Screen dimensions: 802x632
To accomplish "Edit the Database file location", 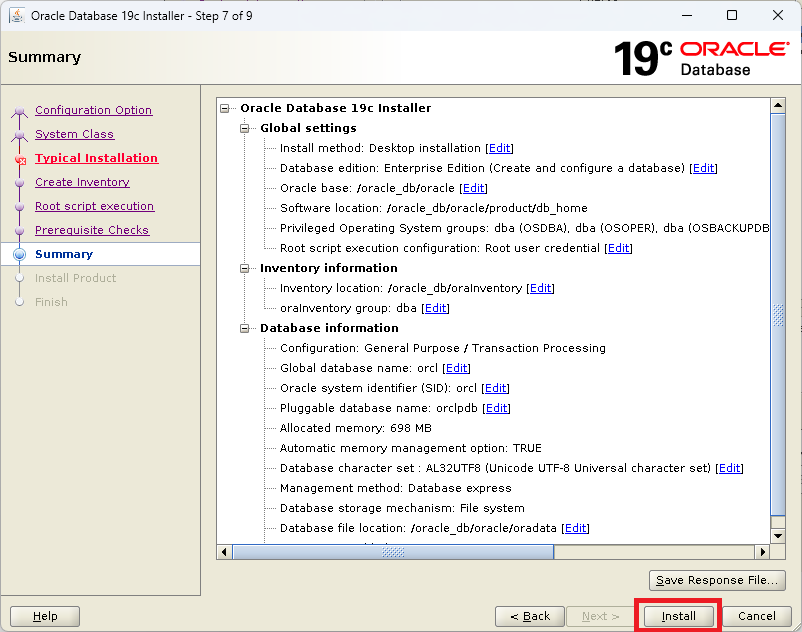I will (575, 528).
